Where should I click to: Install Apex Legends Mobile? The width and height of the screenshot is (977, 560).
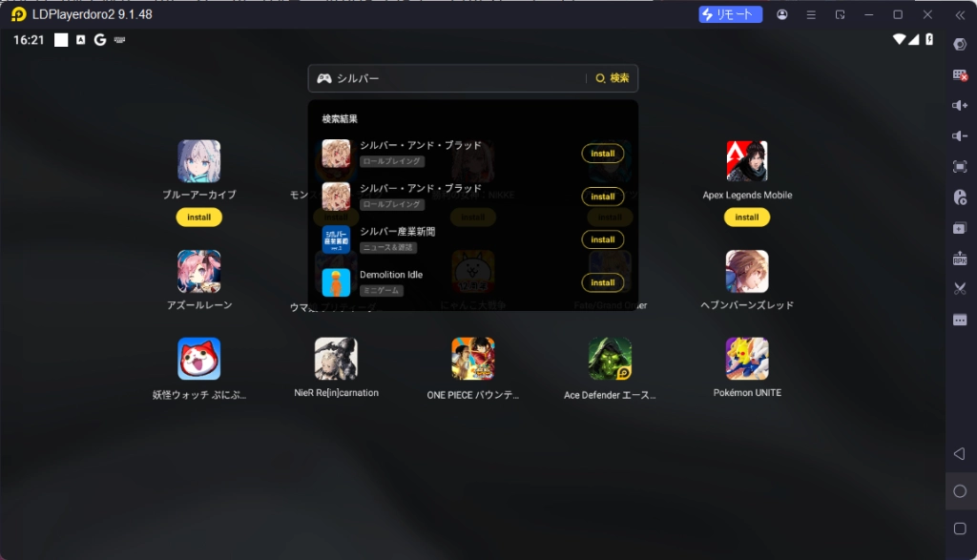click(x=747, y=218)
